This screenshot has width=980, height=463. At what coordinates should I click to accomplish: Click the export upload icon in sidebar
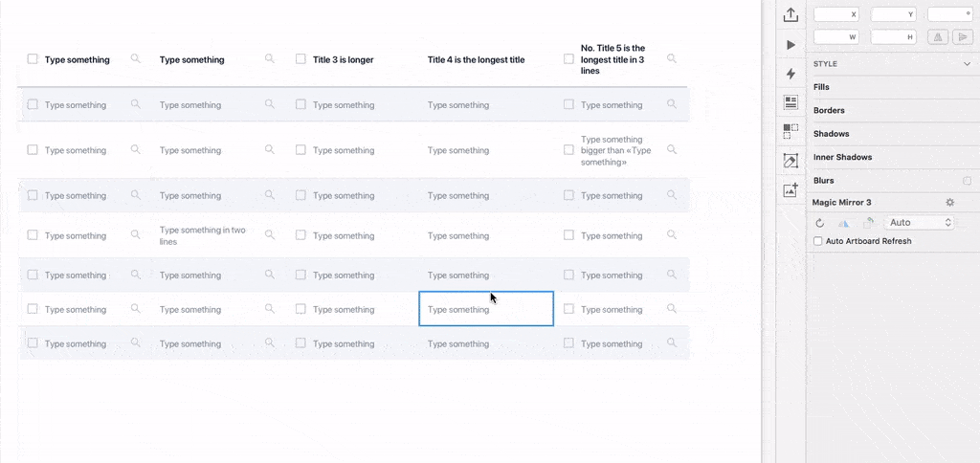tap(791, 15)
